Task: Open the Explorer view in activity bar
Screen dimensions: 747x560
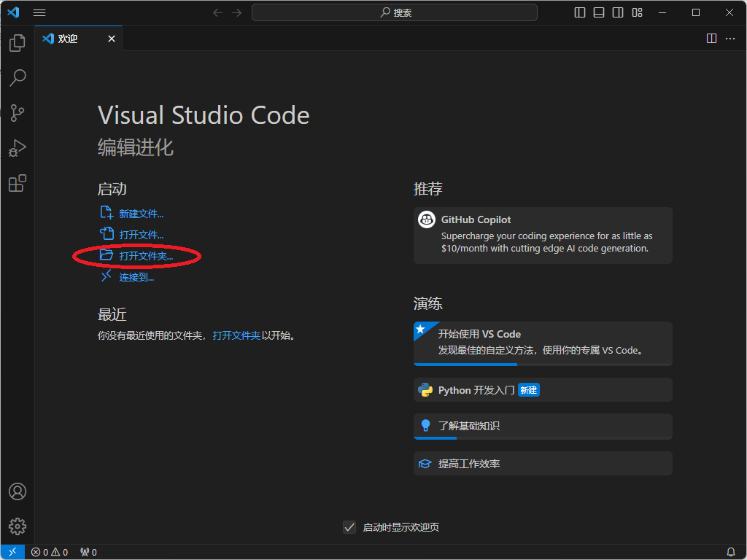Action: (18, 43)
